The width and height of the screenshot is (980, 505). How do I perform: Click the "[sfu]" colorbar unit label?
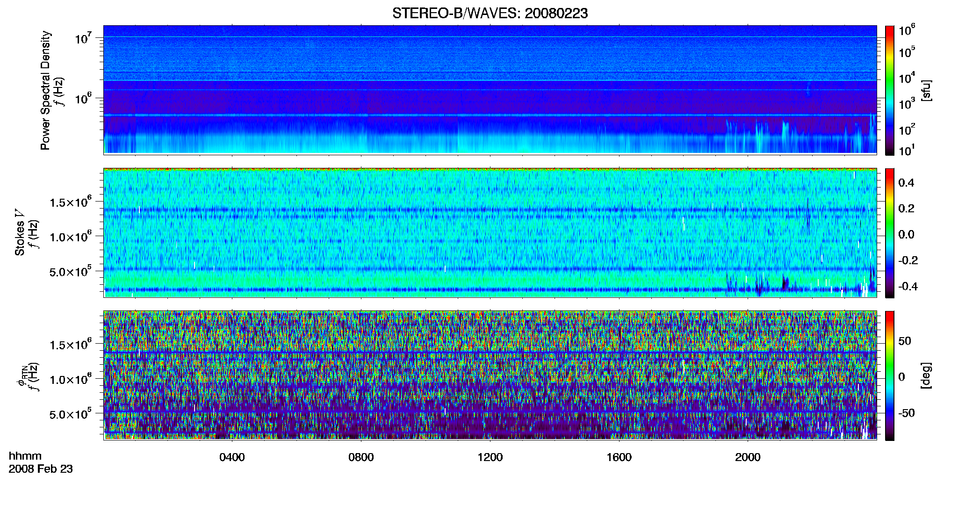[926, 90]
